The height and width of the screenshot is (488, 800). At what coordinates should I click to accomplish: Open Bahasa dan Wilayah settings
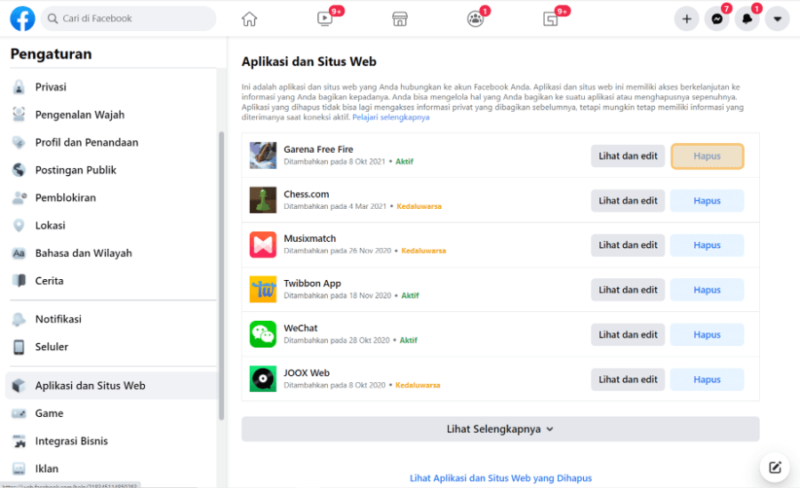click(x=111, y=253)
